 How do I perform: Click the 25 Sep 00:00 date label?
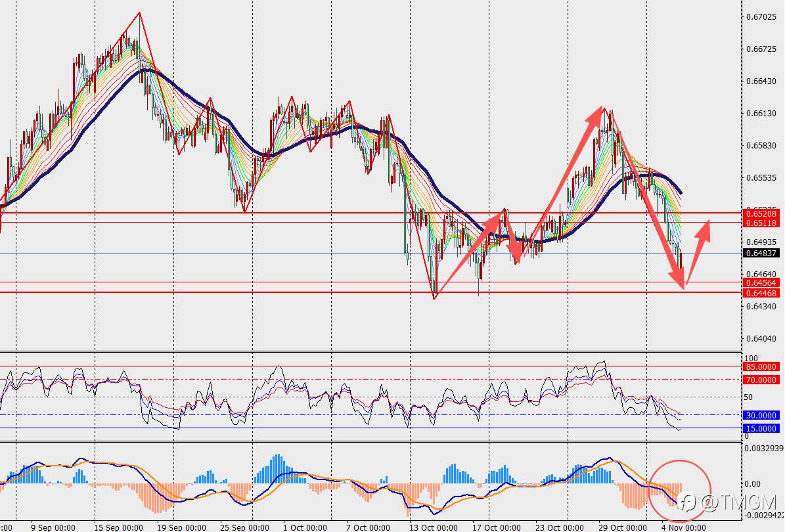tap(244, 527)
